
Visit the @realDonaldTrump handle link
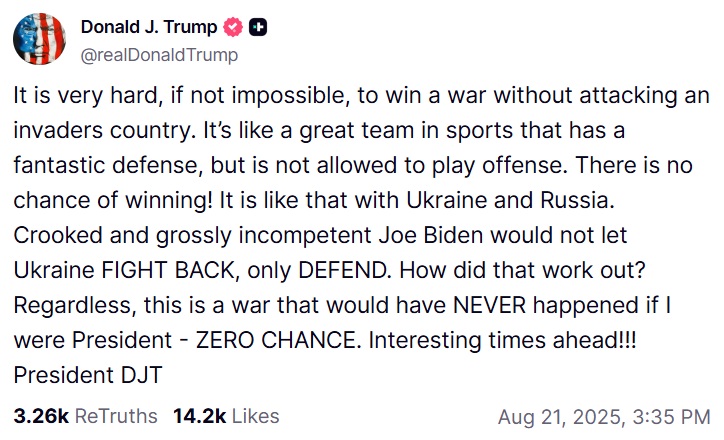click(159, 55)
